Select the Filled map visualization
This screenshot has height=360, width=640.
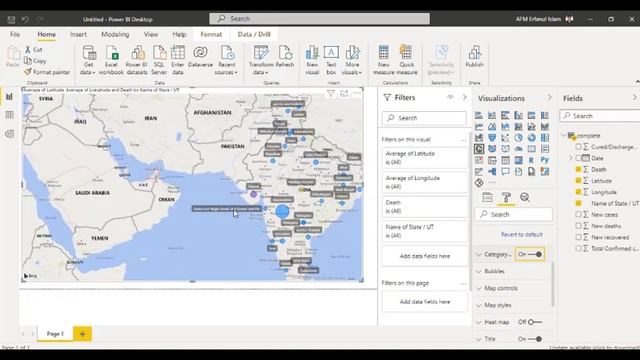(x=492, y=149)
